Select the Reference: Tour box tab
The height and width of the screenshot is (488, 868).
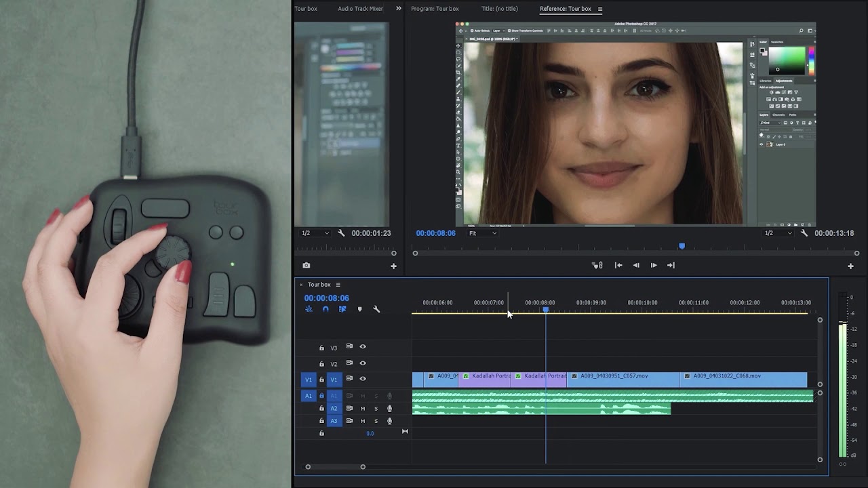point(565,9)
